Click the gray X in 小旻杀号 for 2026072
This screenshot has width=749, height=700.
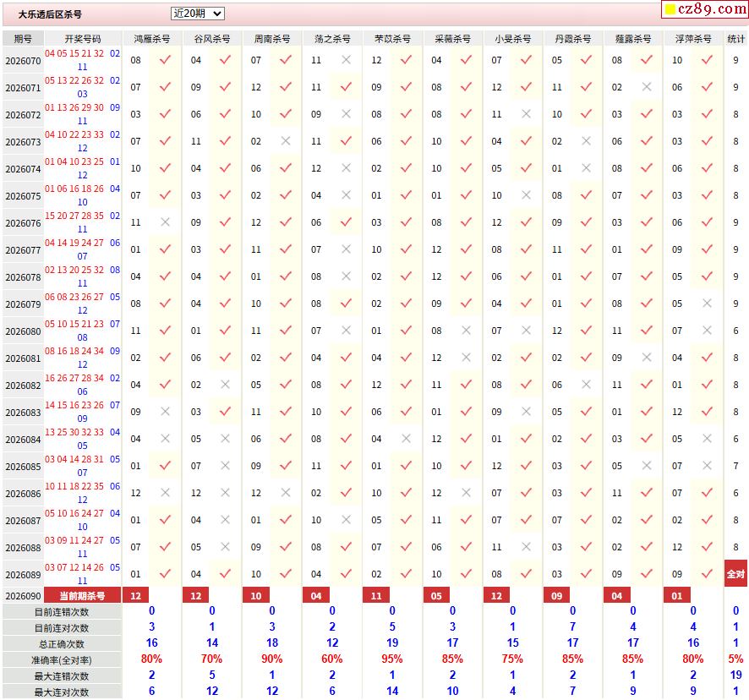(526, 114)
